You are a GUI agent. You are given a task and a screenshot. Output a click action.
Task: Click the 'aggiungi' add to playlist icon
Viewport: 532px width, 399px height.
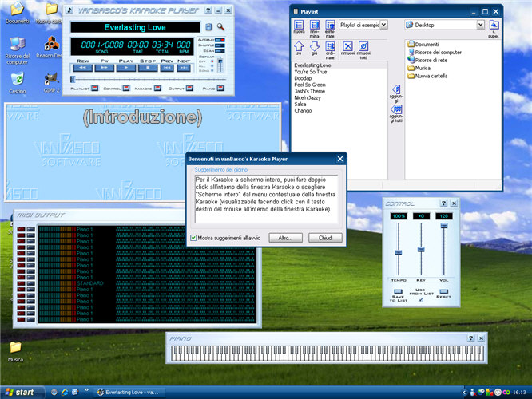pyautogui.click(x=396, y=93)
